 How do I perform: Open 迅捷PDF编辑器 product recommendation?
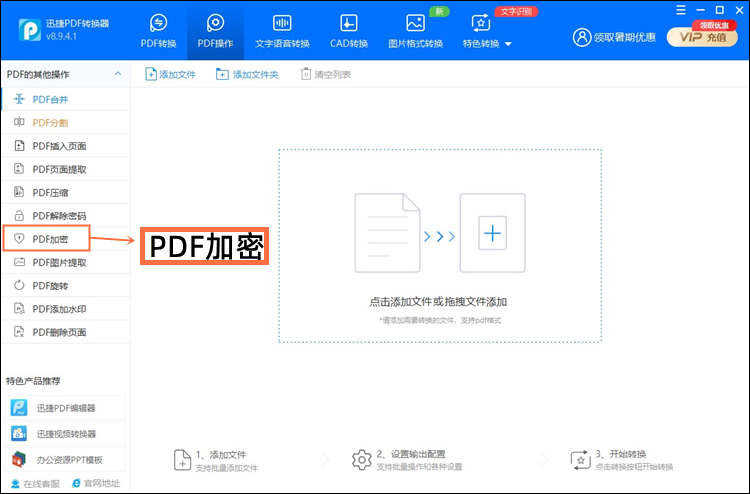66,408
